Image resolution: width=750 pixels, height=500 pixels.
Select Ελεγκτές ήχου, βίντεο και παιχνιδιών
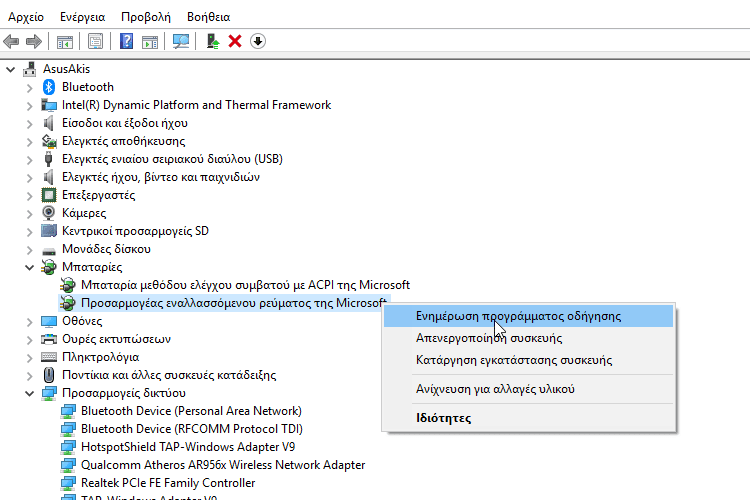(161, 177)
